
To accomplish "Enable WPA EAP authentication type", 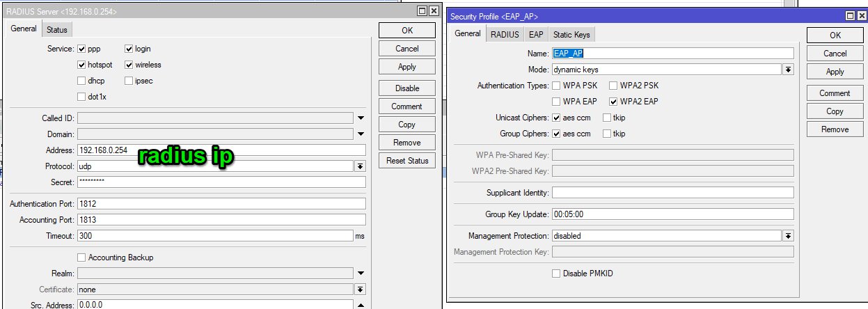I will click(x=556, y=102).
